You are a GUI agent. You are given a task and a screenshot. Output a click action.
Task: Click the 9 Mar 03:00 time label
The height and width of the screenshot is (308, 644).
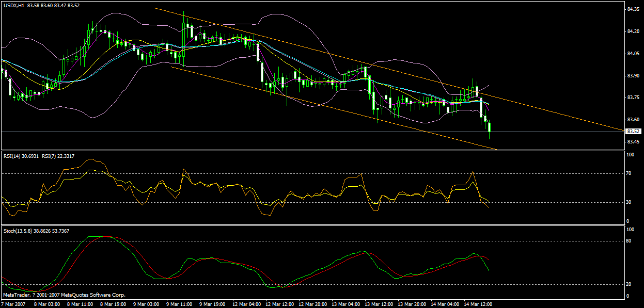[146, 304]
